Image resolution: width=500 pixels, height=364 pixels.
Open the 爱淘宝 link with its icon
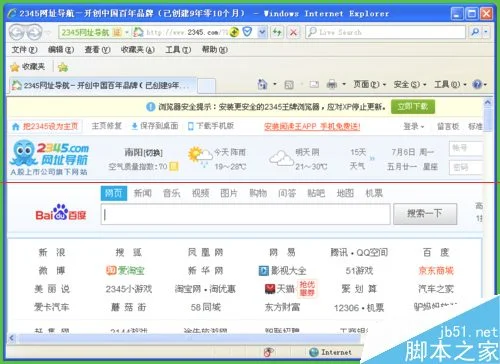click(125, 270)
